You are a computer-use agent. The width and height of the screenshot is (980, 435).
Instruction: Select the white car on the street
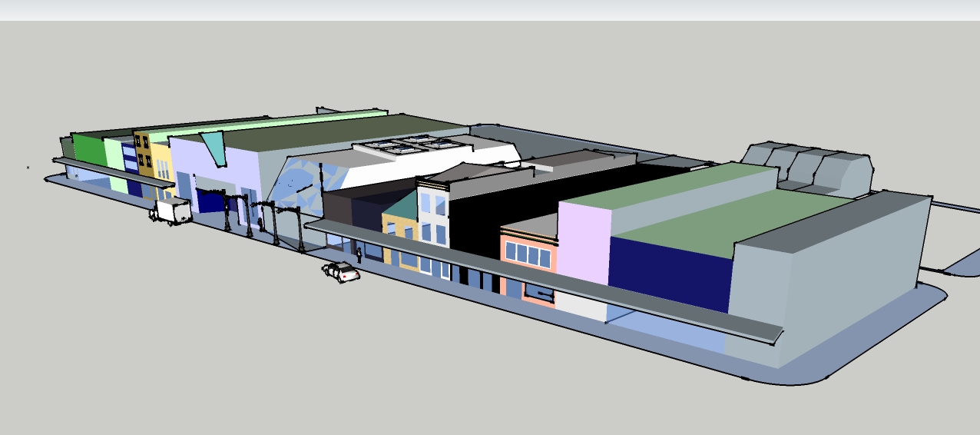tap(341, 271)
